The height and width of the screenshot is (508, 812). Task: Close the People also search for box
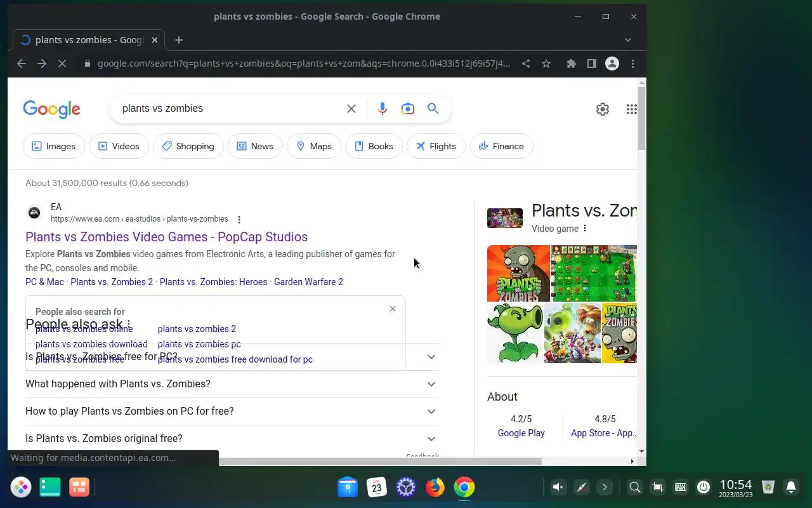(x=393, y=309)
